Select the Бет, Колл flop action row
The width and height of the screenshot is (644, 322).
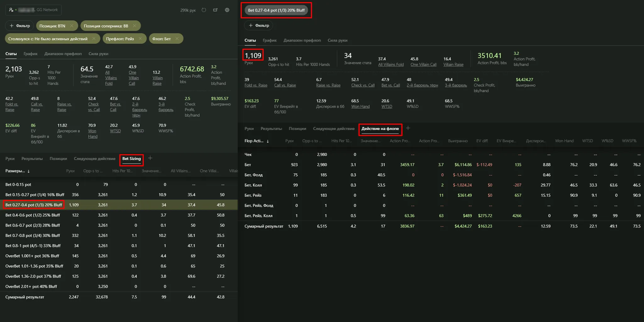click(253, 185)
